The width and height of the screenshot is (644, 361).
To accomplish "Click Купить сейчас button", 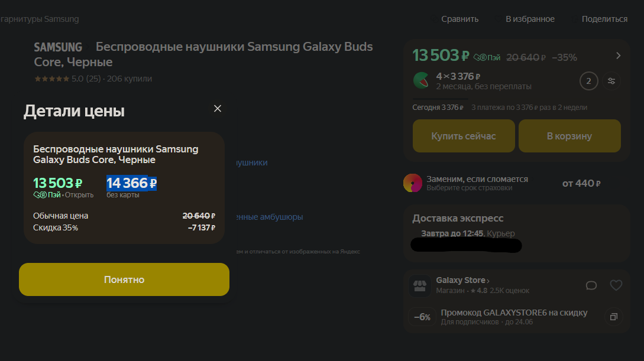I will click(x=463, y=136).
